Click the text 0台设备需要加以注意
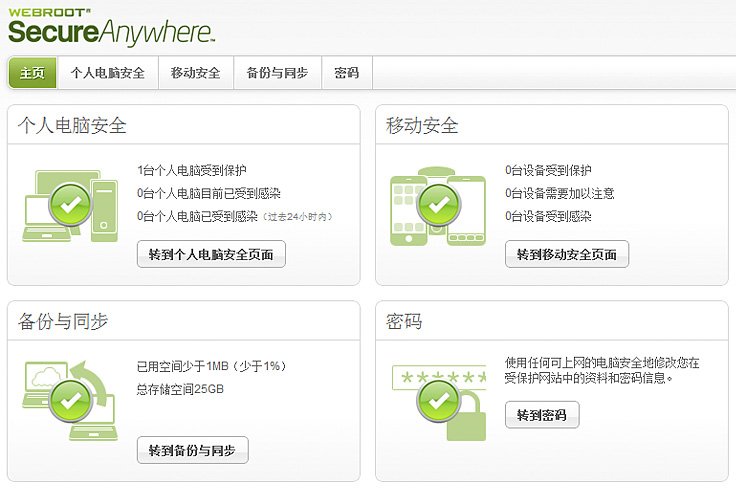The width and height of the screenshot is (737, 495). 559,193
